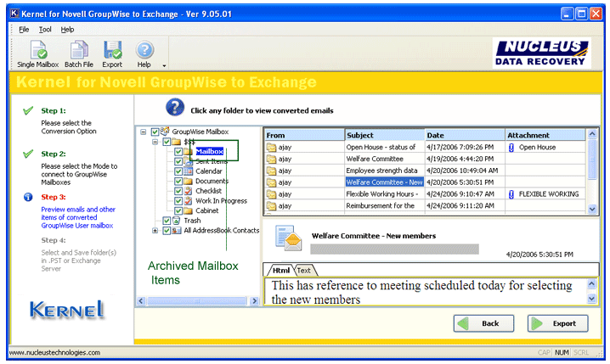Click the Export button at bottom

pos(557,323)
